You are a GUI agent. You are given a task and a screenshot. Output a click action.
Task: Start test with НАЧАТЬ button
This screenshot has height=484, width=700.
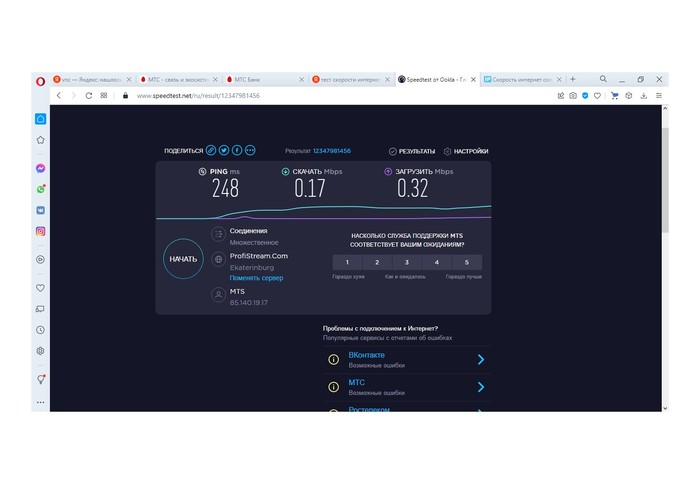point(183,259)
